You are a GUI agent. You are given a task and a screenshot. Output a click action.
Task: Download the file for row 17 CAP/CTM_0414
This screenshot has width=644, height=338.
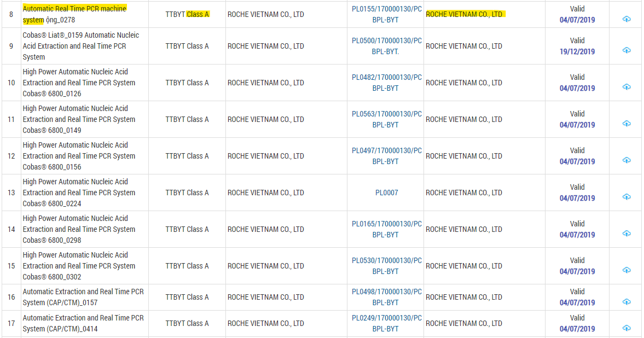(626, 328)
